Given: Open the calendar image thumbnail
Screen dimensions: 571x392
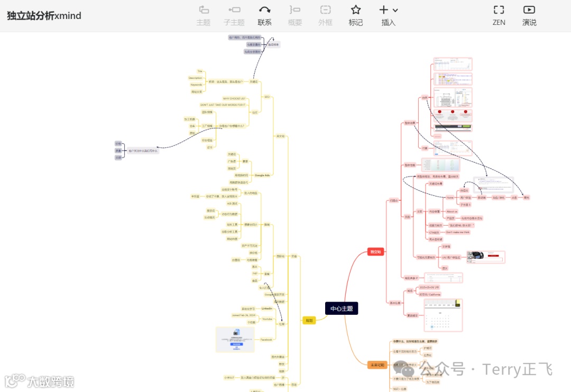Looking at the screenshot, I should point(443,315).
